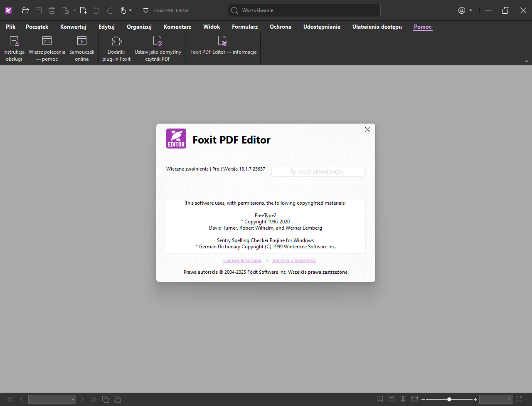The image size is (532, 406).
Task: Switch to the Początek tab
Action: 37,27
